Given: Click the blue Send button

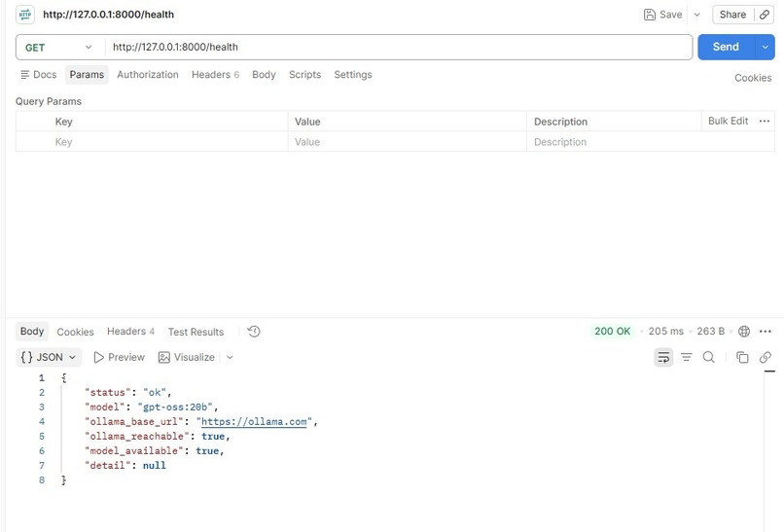Looking at the screenshot, I should point(726,47).
